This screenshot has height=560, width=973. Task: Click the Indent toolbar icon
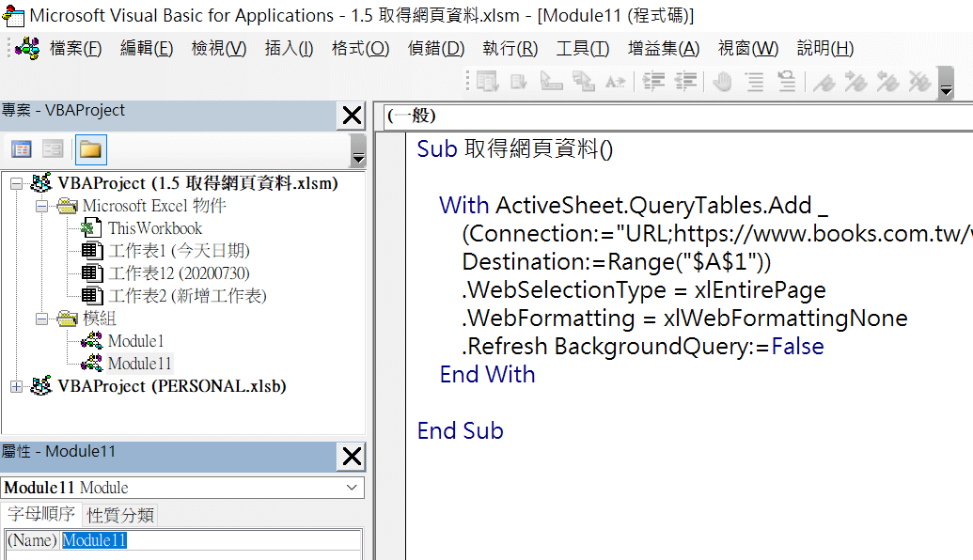point(653,81)
